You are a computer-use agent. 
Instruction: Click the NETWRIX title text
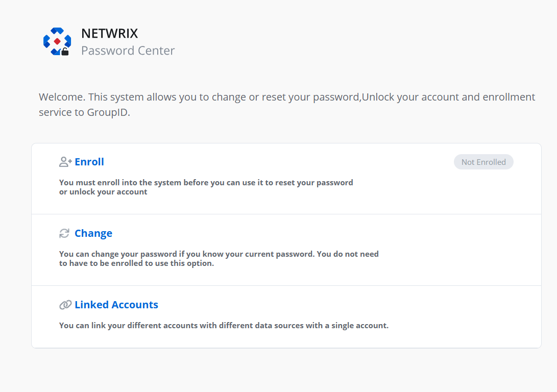pos(110,34)
